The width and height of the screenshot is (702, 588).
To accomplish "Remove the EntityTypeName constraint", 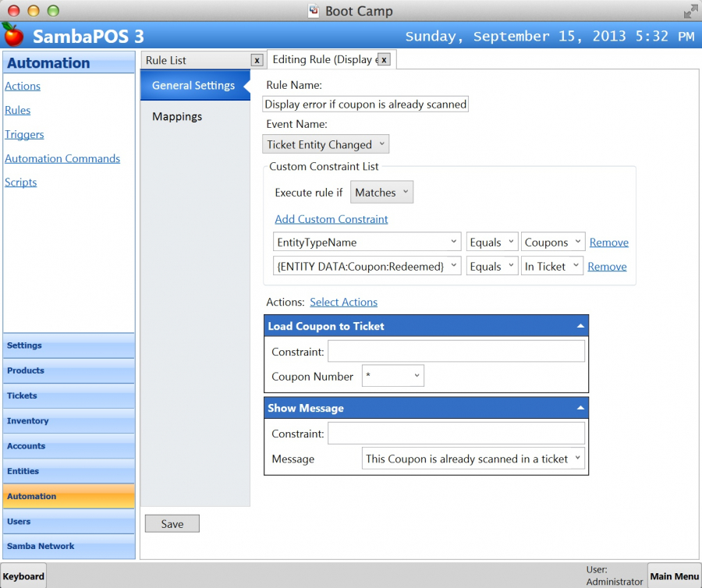I will coord(608,243).
